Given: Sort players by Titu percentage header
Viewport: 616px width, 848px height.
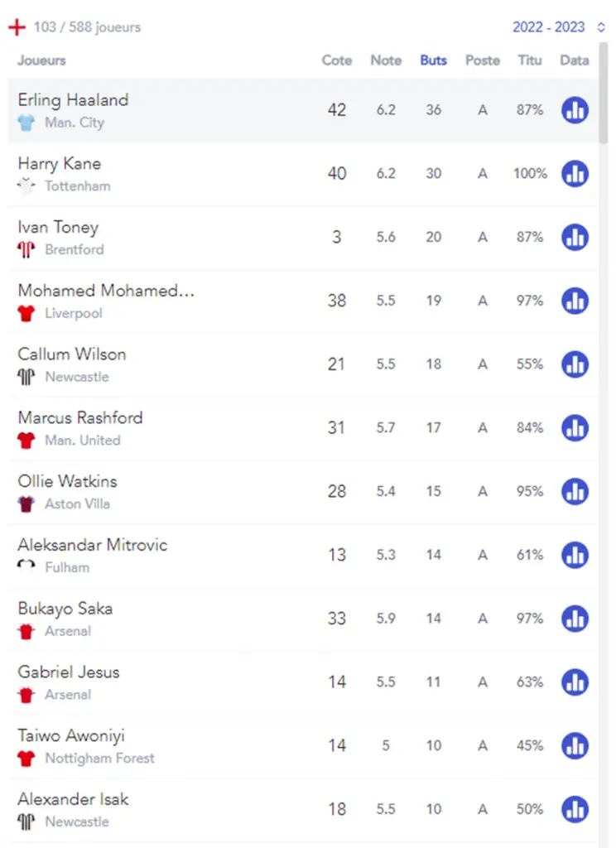Looking at the screenshot, I should [529, 60].
